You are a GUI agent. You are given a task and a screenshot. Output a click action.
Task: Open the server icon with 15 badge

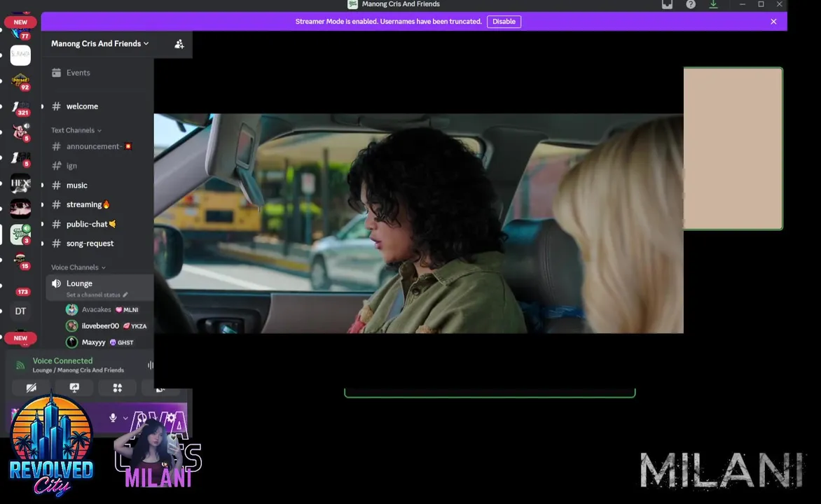20,260
